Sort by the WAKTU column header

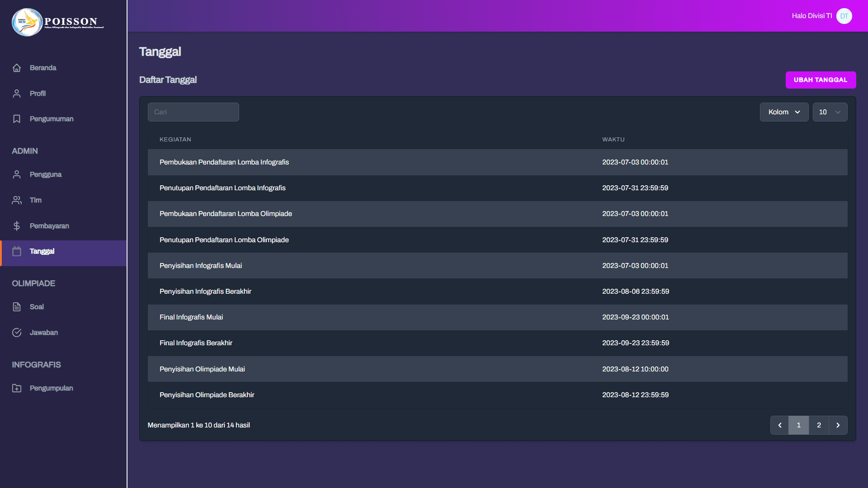[613, 140]
